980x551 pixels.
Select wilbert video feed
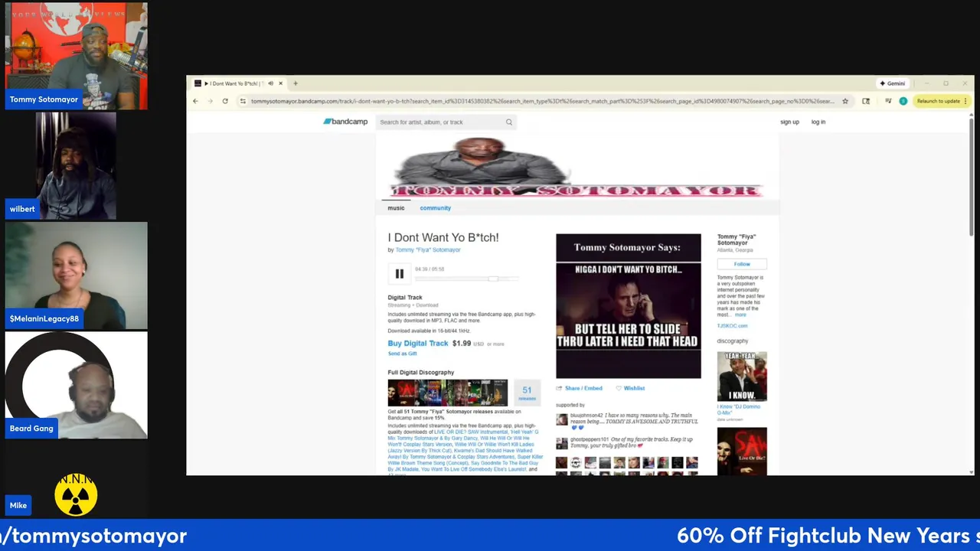[x=77, y=165]
